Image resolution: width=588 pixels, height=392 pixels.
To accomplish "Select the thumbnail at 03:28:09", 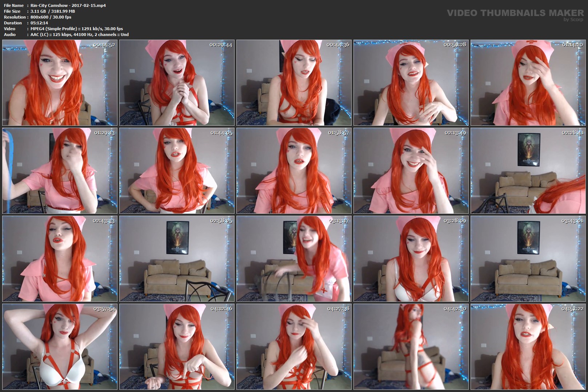I will tap(411, 259).
